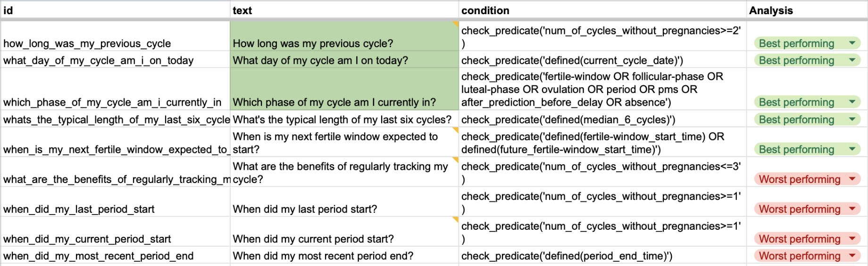The width and height of the screenshot is (868, 266).
Task: Expand Analysis dropdown for what_day_of_my_cycle row
Action: pyautogui.click(x=852, y=60)
